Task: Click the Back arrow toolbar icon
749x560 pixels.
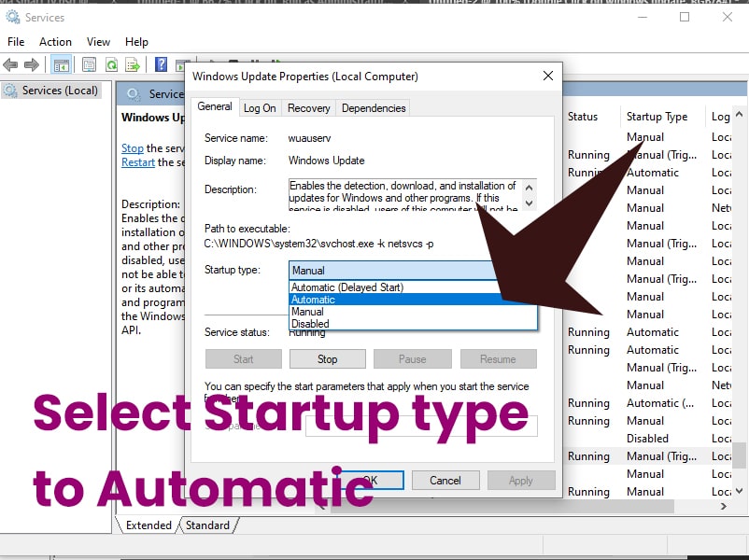Action: 11,65
